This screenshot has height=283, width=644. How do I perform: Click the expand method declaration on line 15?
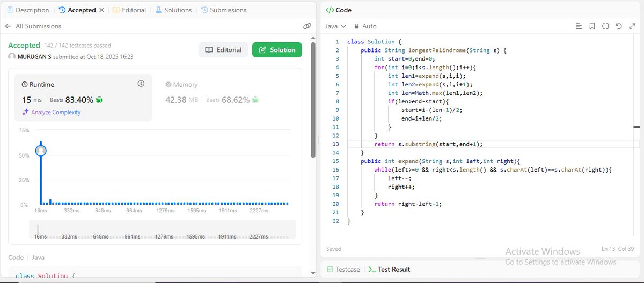tap(441, 161)
